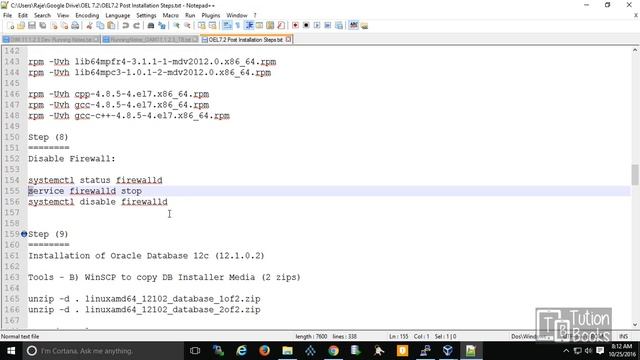Undo the last edit via the toolbar
Viewport: 640px width, 360px height.
pyautogui.click(x=125, y=26)
